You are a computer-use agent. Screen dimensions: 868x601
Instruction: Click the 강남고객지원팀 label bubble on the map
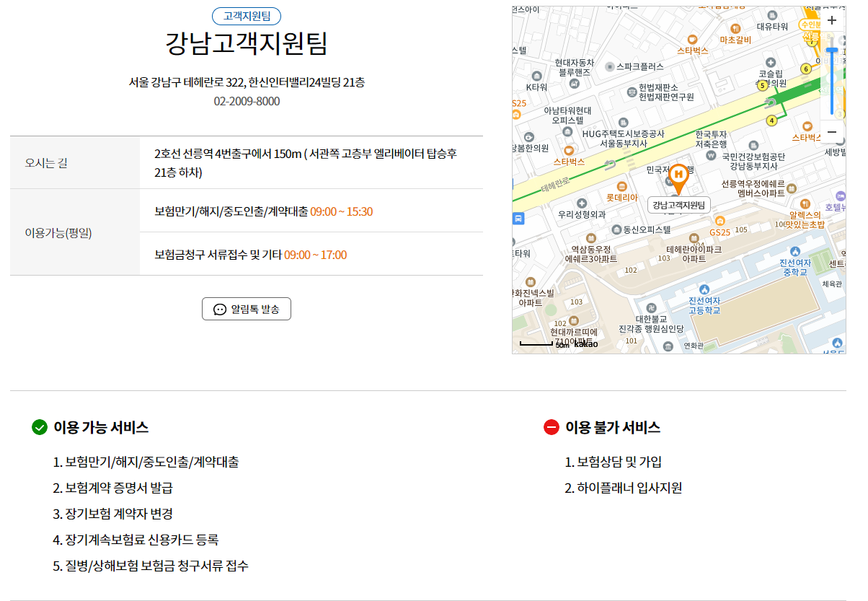tap(679, 205)
